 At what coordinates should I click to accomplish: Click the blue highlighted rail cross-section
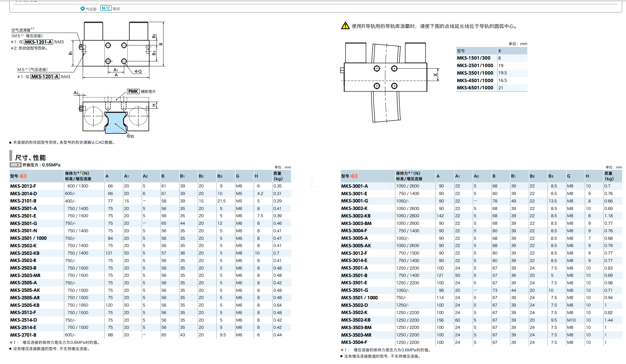(x=116, y=123)
